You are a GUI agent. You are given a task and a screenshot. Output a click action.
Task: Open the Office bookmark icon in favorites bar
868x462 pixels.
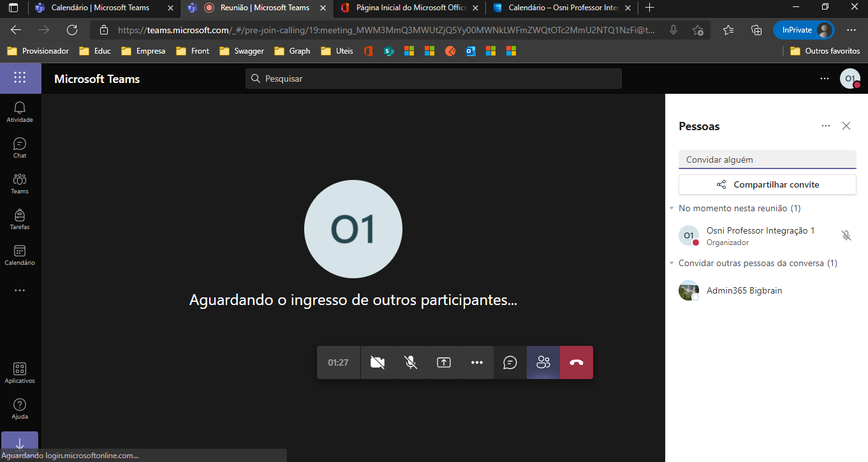pyautogui.click(x=368, y=51)
